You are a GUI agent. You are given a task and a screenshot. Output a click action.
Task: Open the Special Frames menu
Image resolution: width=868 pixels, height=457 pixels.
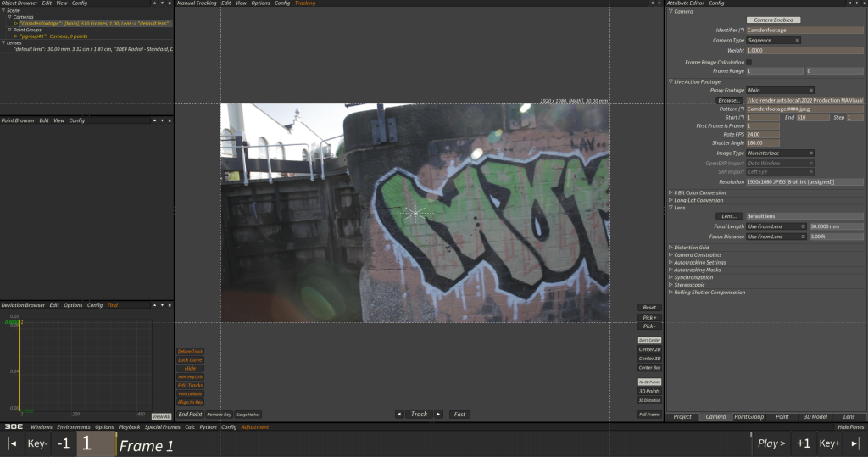(162, 427)
